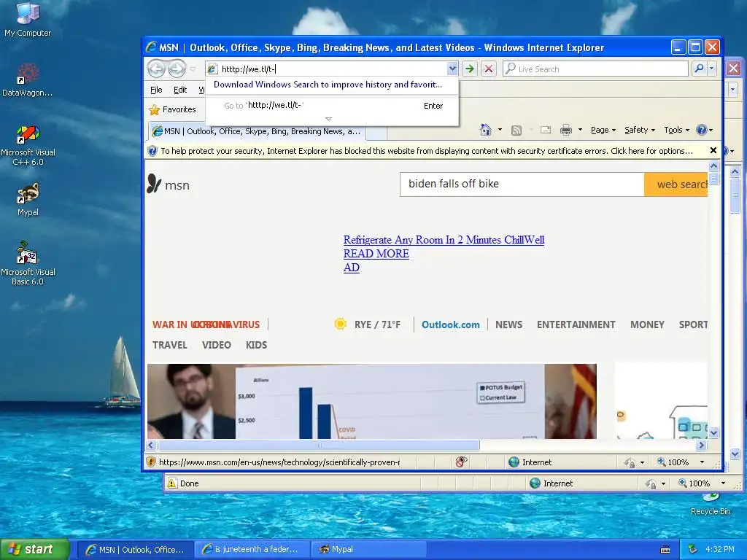Screen dimensions: 747x560
Task: Open a new blank tab
Action: (x=376, y=133)
